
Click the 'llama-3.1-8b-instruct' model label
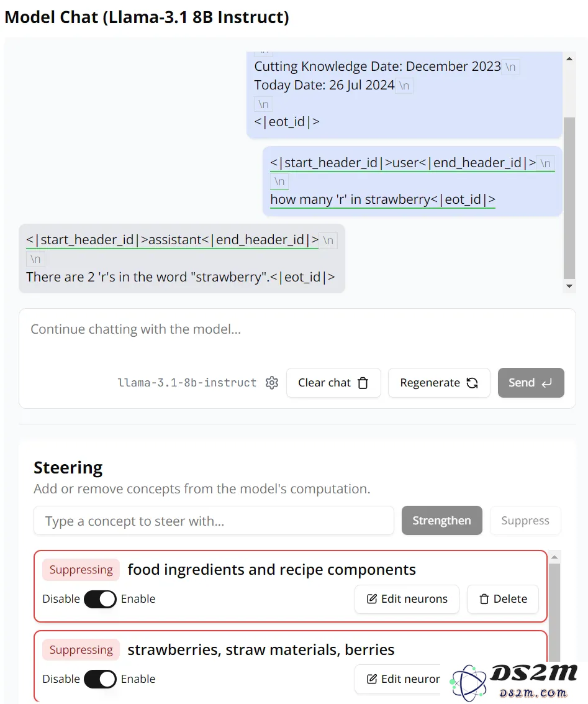(x=187, y=383)
